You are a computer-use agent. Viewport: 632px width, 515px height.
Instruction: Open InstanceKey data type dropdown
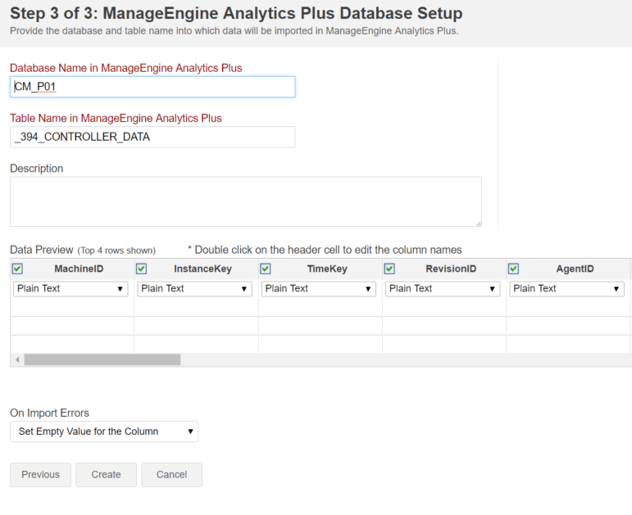[195, 289]
